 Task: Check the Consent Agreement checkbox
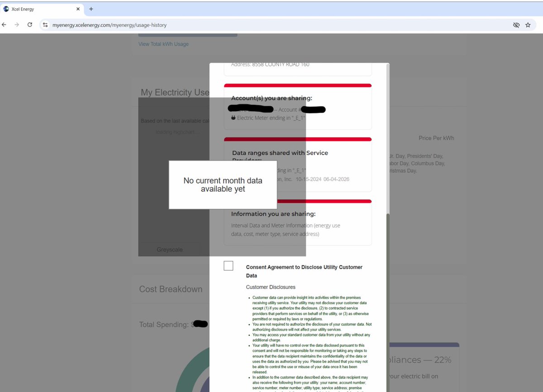coord(229,266)
